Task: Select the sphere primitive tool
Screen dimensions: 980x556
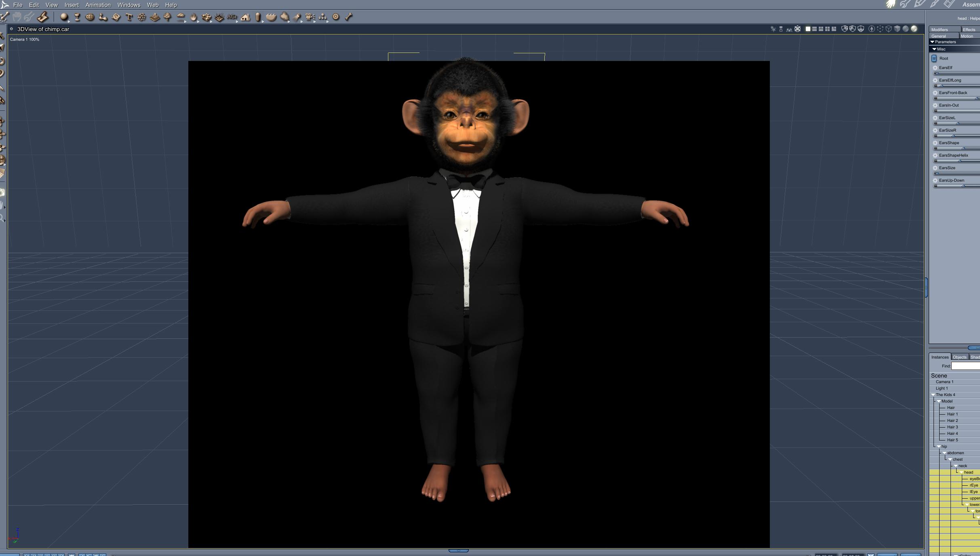Action: click(64, 17)
